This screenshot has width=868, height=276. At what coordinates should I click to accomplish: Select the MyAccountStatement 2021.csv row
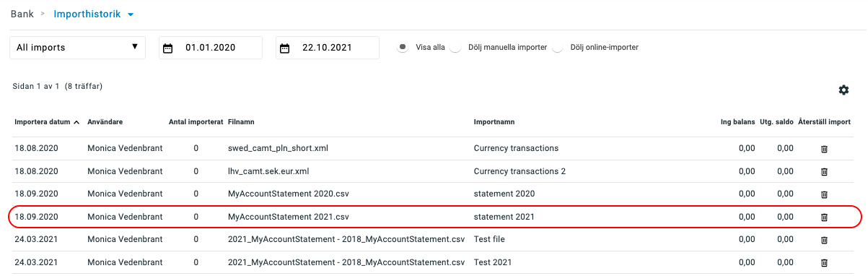pyautogui.click(x=434, y=217)
